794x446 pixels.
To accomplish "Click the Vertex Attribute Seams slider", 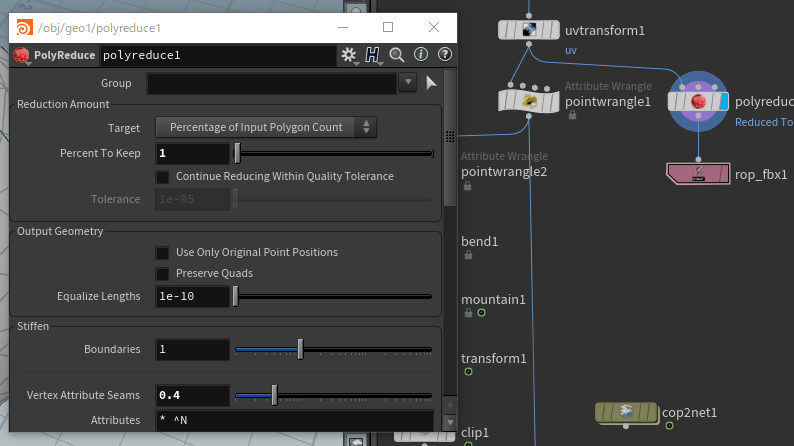I will pyautogui.click(x=334, y=395).
